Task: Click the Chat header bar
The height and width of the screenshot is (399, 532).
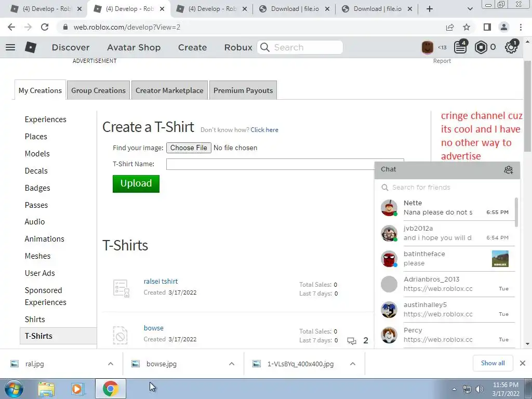Action: point(447,170)
